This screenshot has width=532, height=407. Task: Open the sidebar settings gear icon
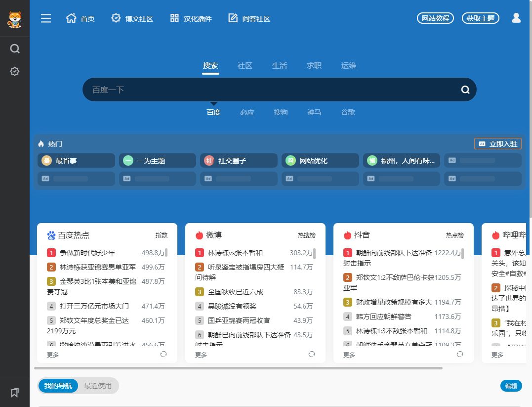[x=15, y=71]
